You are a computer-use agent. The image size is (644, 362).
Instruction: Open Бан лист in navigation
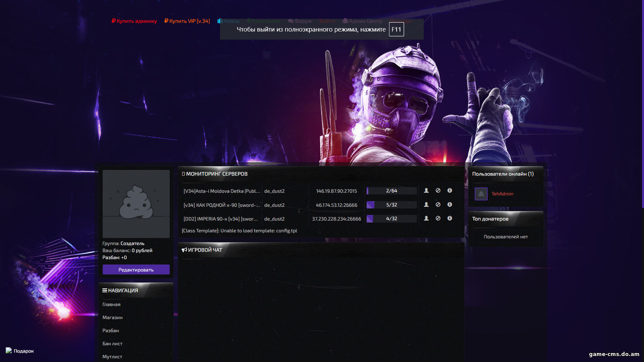[x=112, y=344]
